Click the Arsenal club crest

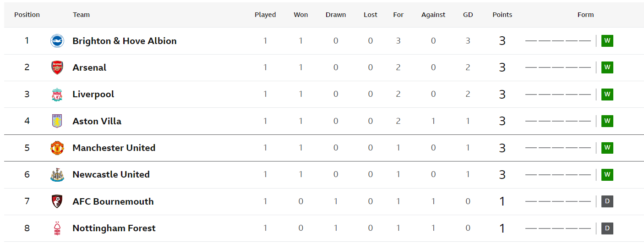(57, 67)
